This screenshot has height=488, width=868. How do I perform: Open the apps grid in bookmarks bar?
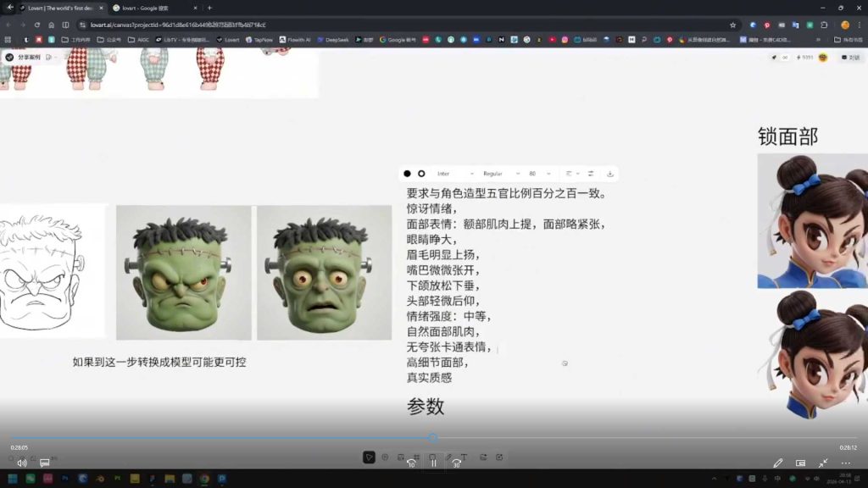pyautogui.click(x=8, y=40)
